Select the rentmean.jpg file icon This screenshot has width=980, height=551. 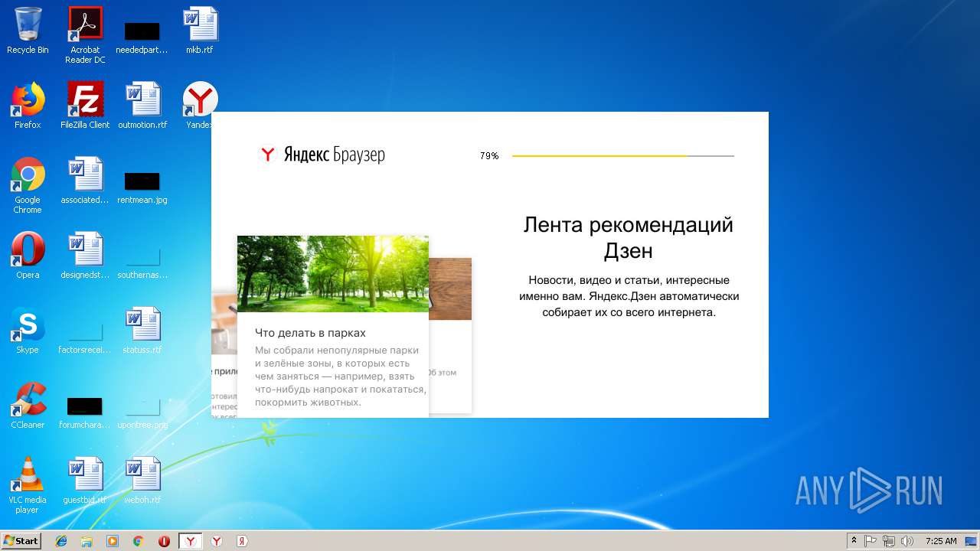point(142,187)
